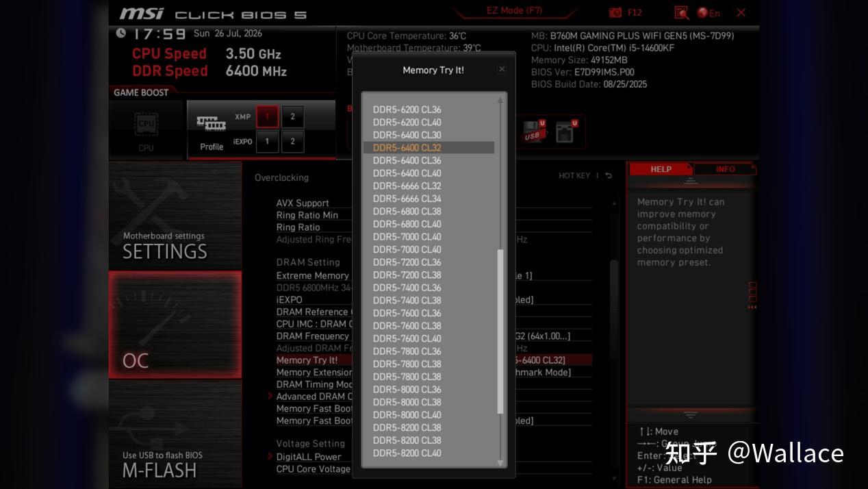
Task: Click the screenshot camera icon beside F12
Action: tap(615, 13)
